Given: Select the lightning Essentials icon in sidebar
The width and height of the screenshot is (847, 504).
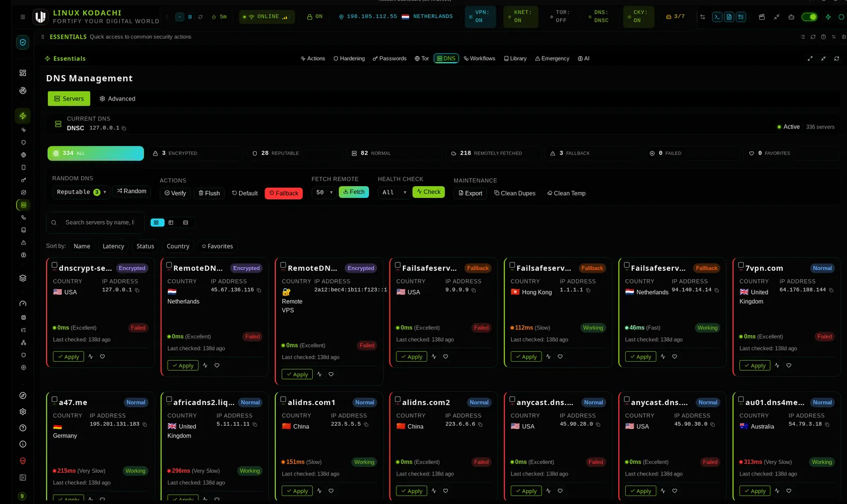Looking at the screenshot, I should pos(23,116).
